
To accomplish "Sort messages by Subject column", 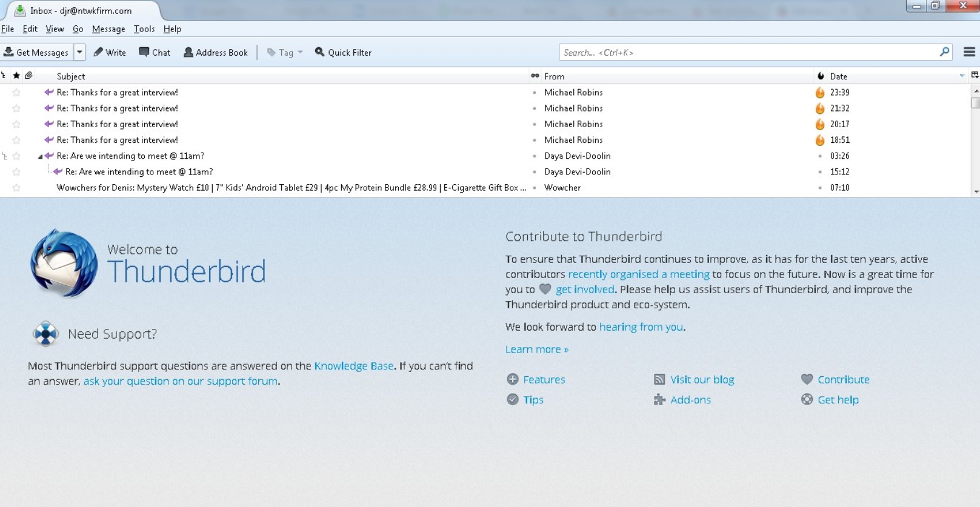I will [282, 76].
